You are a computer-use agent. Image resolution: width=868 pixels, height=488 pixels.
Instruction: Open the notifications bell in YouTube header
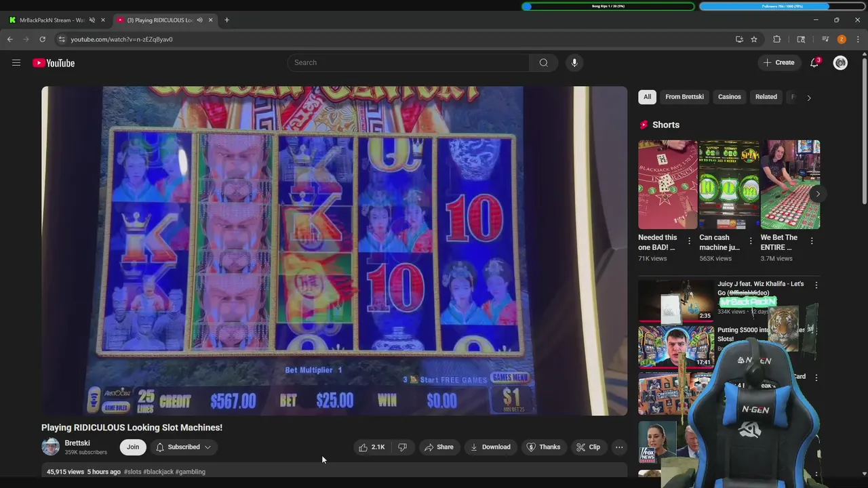(x=814, y=62)
